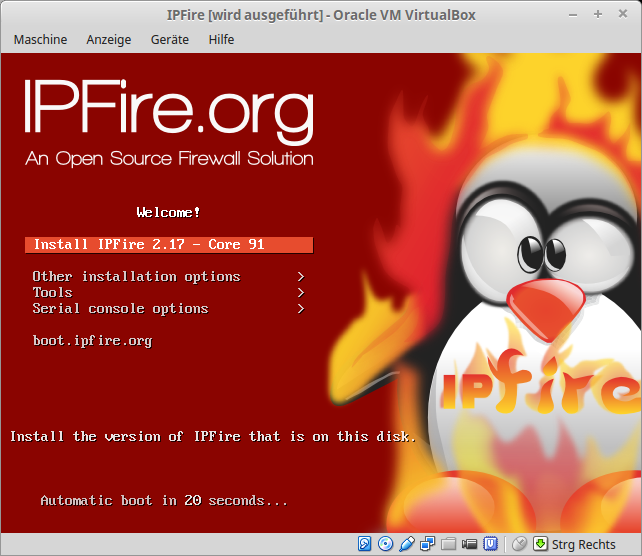Screen dimensions: 642x556
Task: Click the Automatic boot countdown text
Action: 164,501
